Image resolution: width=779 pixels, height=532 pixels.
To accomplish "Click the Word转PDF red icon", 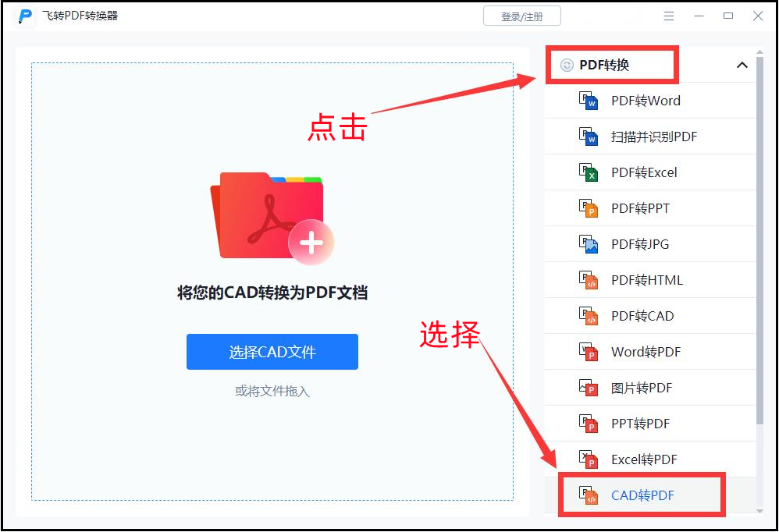I will click(x=589, y=352).
